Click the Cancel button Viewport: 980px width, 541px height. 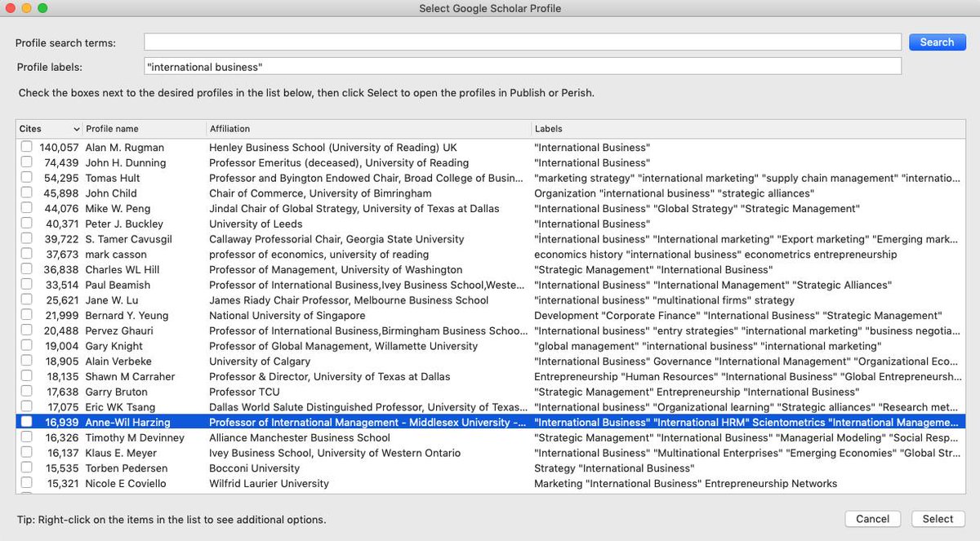point(872,519)
